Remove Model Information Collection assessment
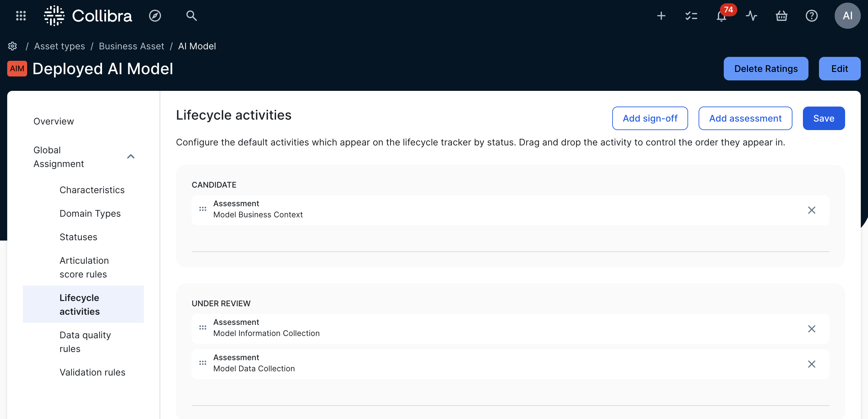 click(811, 329)
